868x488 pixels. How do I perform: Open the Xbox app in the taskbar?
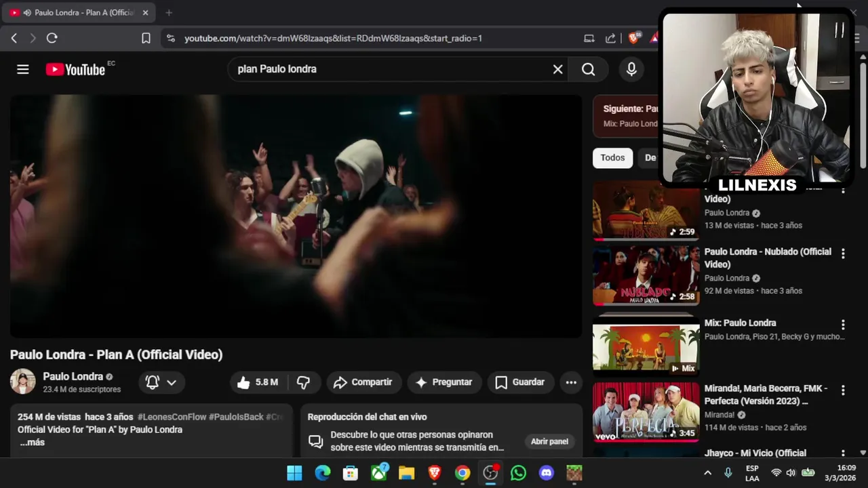coord(378,473)
